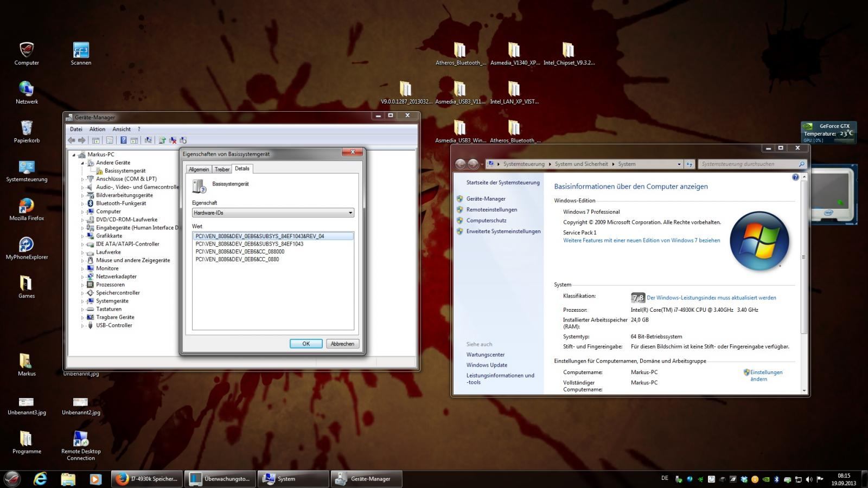
Task: Click the back button in System window
Action: click(461, 164)
